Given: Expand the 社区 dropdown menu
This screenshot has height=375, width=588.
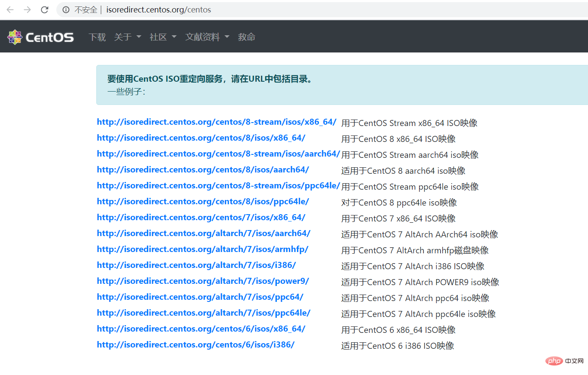Looking at the screenshot, I should (163, 37).
